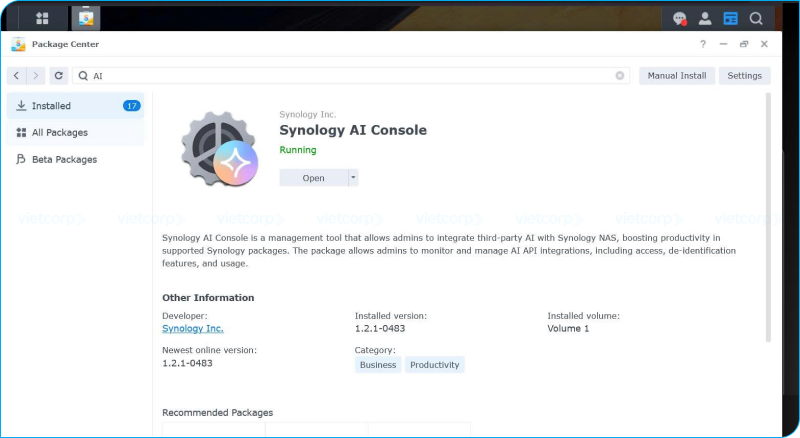Click the installed version 1.2.1-0483 value

click(x=380, y=329)
